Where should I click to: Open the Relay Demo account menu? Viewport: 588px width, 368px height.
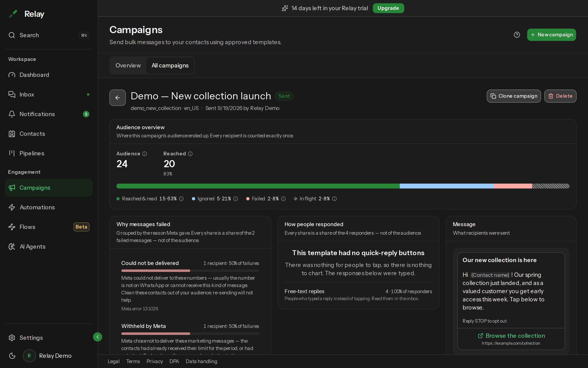(47, 356)
